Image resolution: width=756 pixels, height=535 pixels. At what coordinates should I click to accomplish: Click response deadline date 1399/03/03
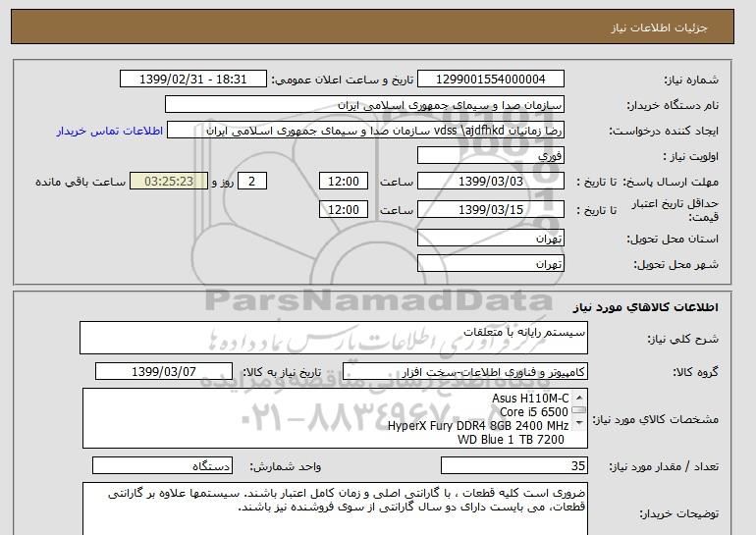pos(490,182)
